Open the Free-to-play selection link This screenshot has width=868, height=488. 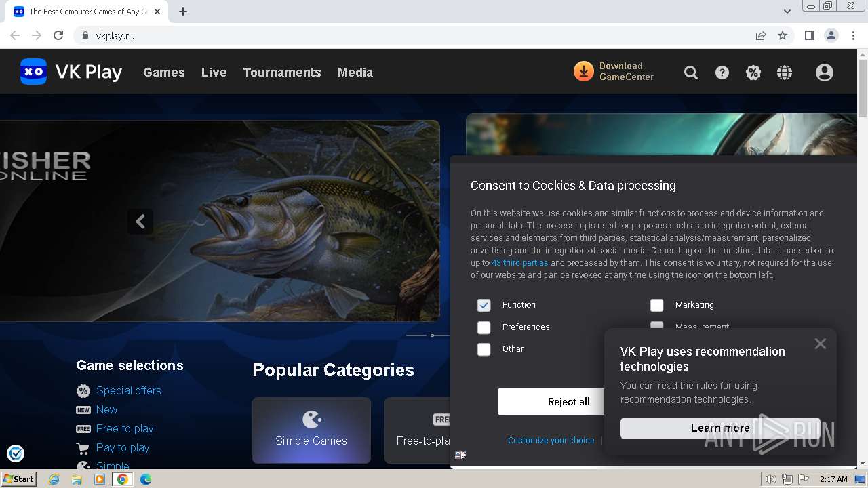pos(125,429)
